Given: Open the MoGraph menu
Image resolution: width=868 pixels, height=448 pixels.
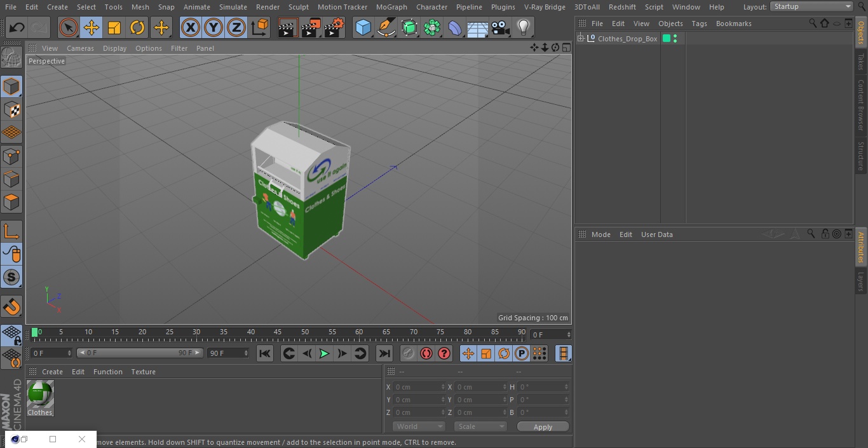Looking at the screenshot, I should (x=391, y=7).
